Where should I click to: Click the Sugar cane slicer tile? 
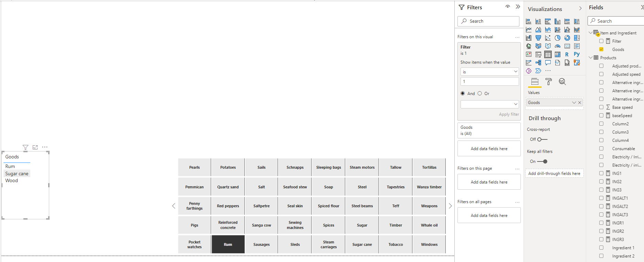point(362,244)
